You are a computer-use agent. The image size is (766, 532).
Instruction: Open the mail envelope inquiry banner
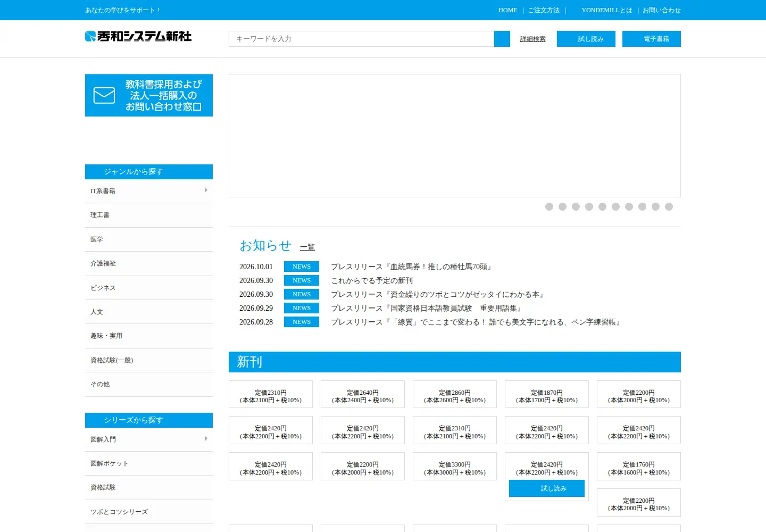point(149,95)
